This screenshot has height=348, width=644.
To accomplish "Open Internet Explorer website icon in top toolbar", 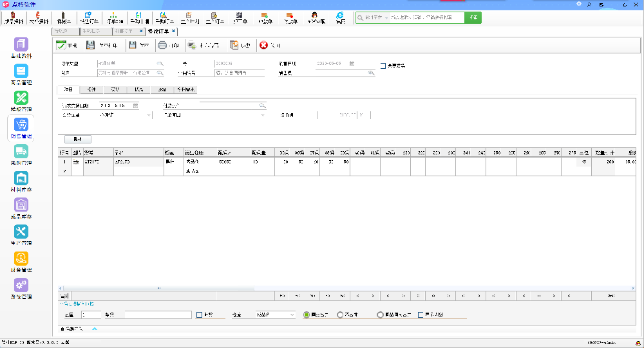I will click(x=340, y=17).
